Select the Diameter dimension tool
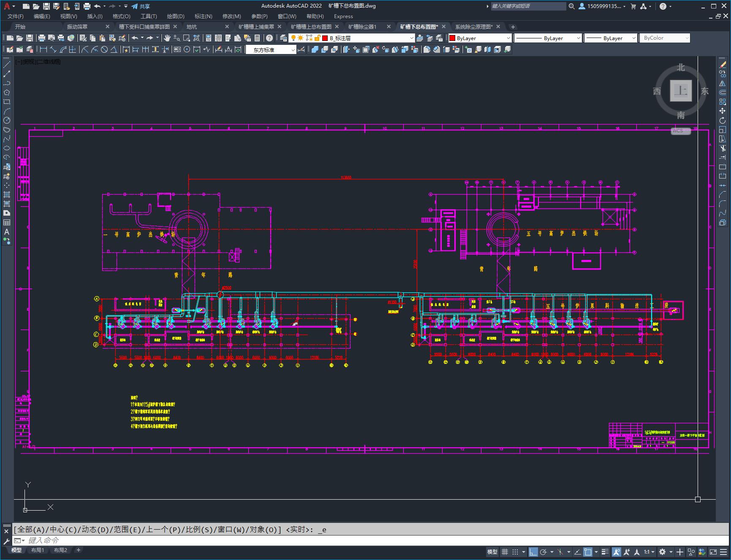 pos(104,49)
